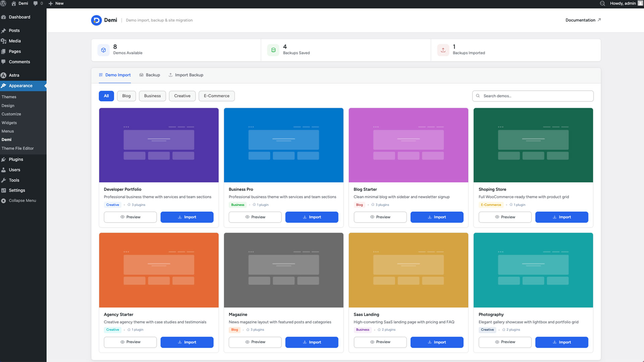Filter demos by Blog category
This screenshot has width=644, height=362.
(x=126, y=96)
